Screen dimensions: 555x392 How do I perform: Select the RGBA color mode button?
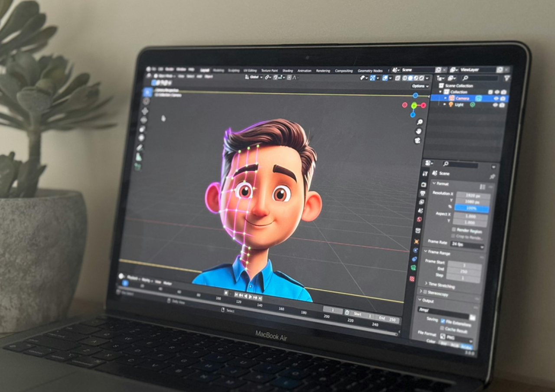pos(466,346)
